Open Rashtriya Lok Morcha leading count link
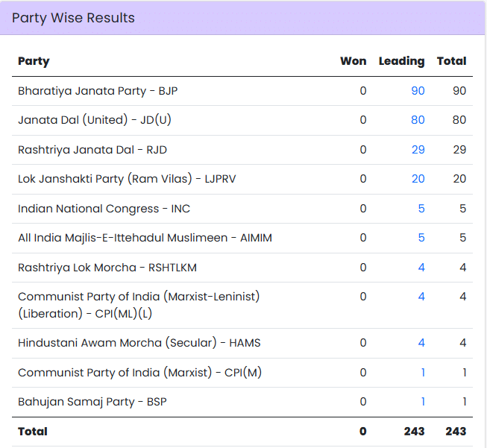Viewport: 487px width, 448px height. coord(421,268)
